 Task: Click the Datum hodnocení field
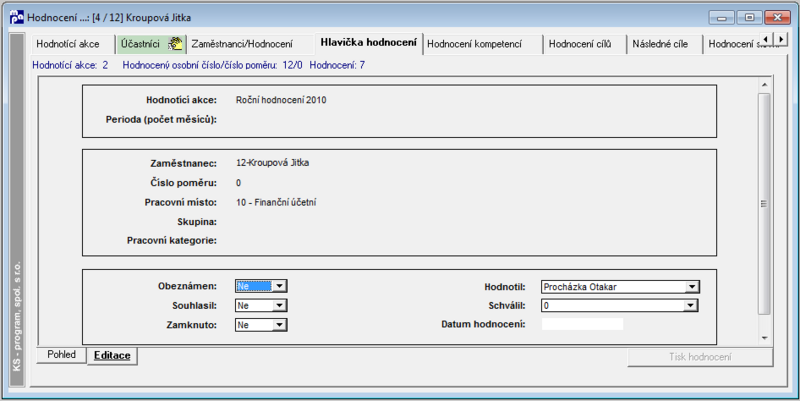click(582, 324)
